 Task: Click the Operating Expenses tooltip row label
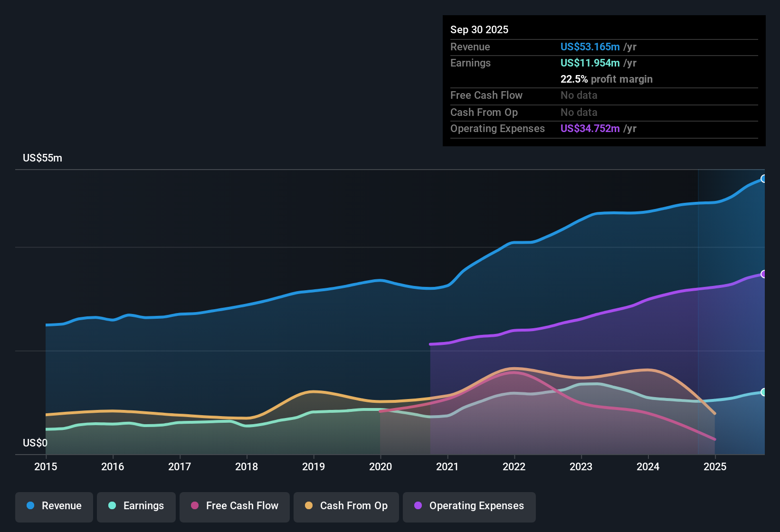point(497,128)
